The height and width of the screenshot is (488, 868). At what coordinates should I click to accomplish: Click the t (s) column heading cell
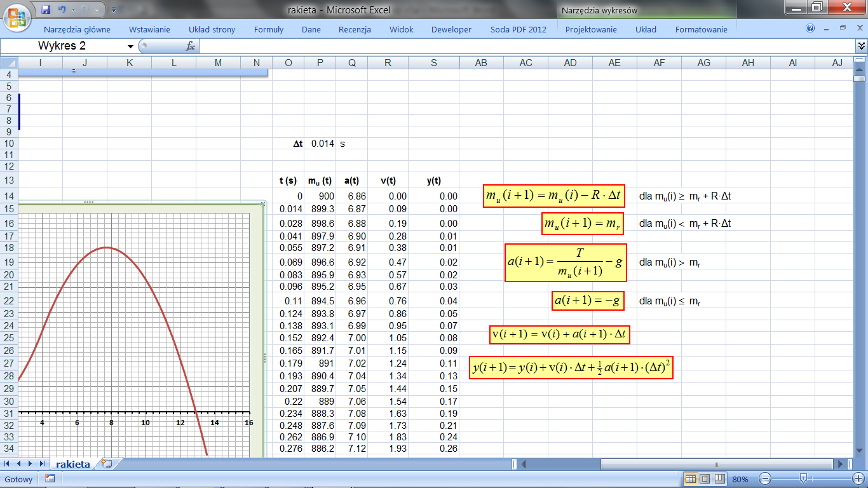click(288, 181)
